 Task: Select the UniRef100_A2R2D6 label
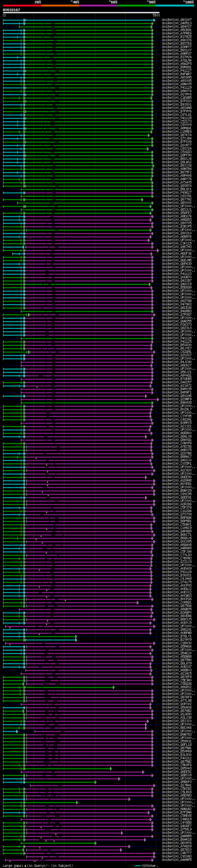click(176, 504)
